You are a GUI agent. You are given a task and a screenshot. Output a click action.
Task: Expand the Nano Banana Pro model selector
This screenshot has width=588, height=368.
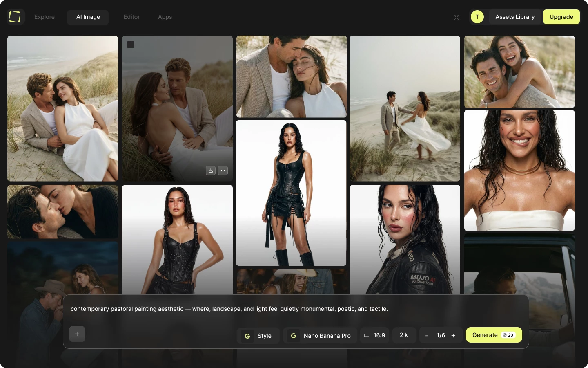point(320,335)
